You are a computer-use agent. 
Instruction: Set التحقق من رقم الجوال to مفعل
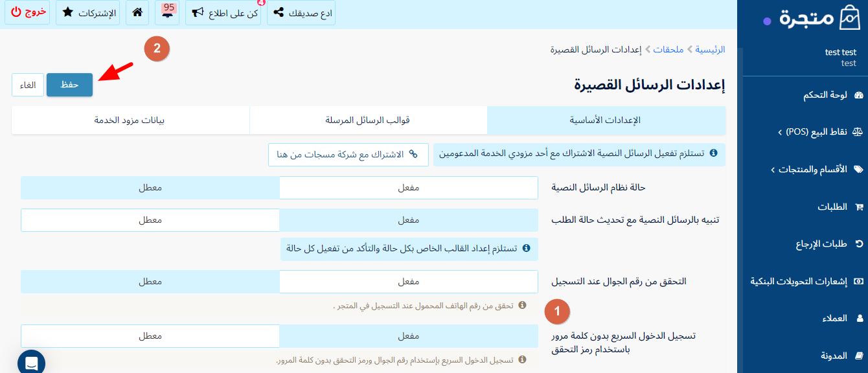point(408,282)
